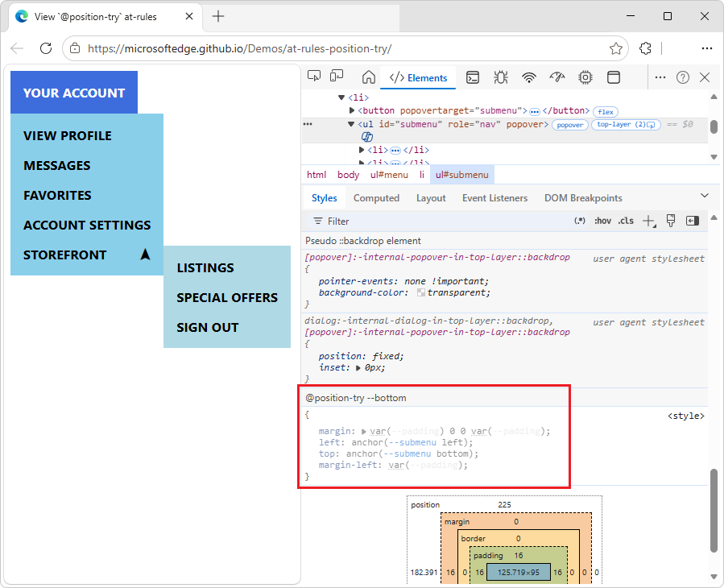Click the YOUR ACCOUNT menu button
724x588 pixels.
tap(74, 93)
